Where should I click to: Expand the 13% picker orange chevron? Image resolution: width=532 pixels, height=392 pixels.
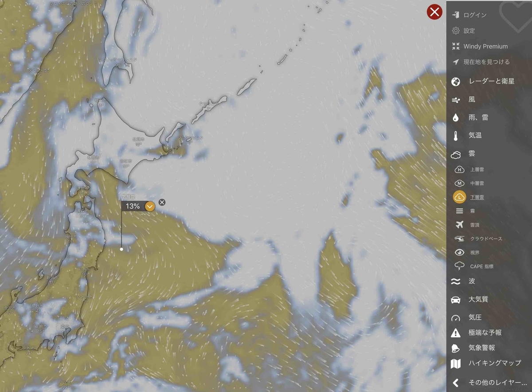(x=150, y=206)
